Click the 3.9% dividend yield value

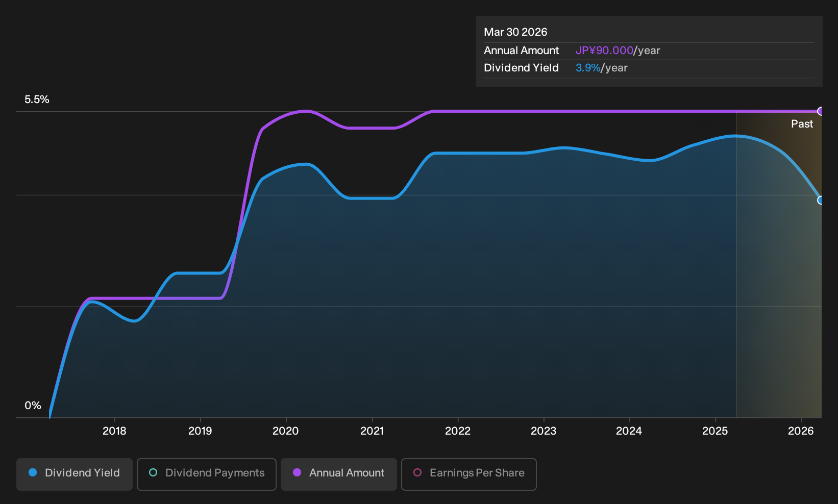pyautogui.click(x=588, y=68)
